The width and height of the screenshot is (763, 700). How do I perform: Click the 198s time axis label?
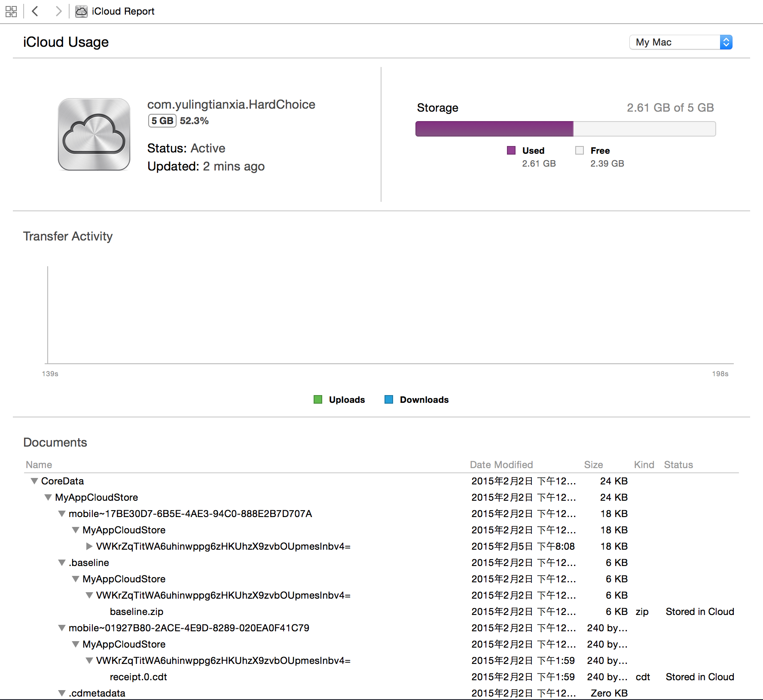(720, 374)
